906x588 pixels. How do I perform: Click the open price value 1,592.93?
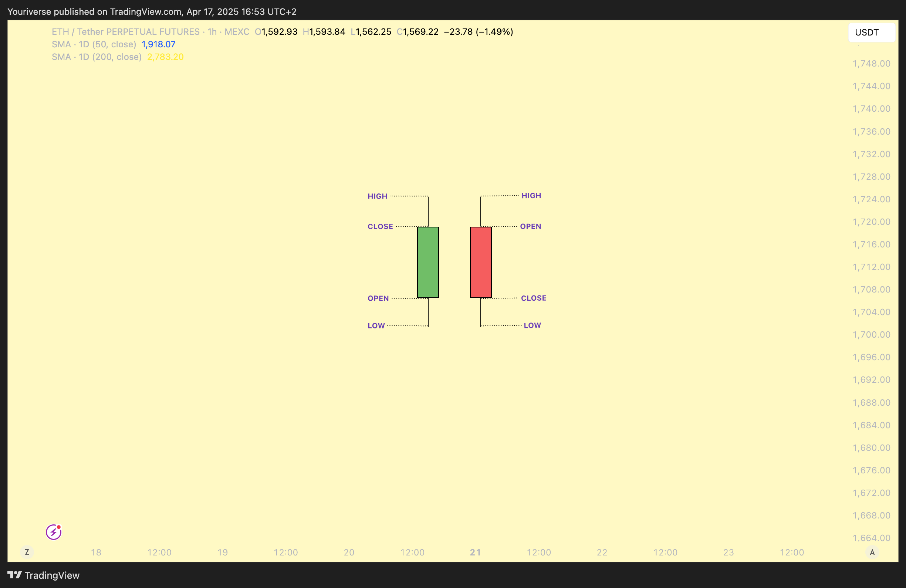pos(280,31)
